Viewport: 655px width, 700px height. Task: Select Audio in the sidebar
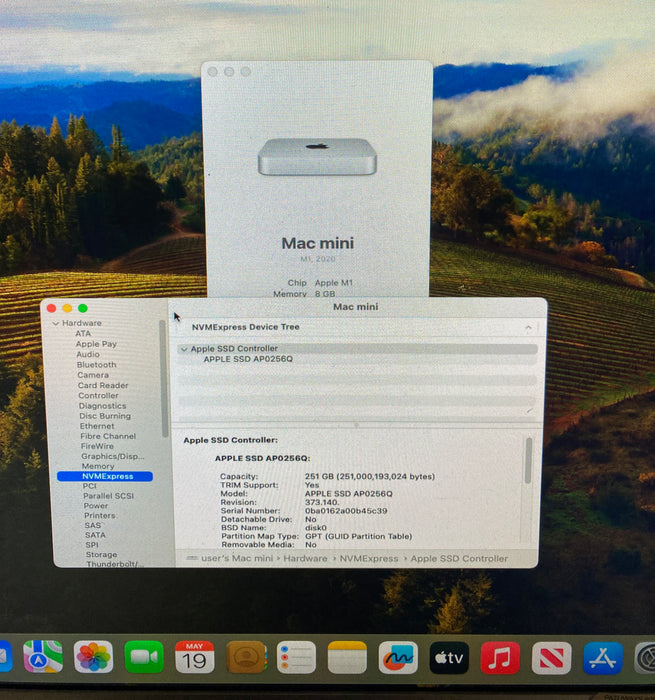point(88,354)
